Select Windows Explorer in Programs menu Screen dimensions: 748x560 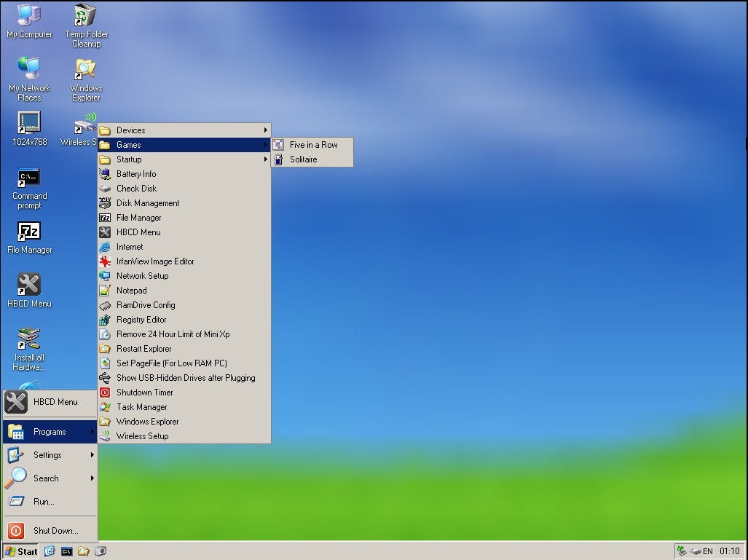tap(184, 422)
